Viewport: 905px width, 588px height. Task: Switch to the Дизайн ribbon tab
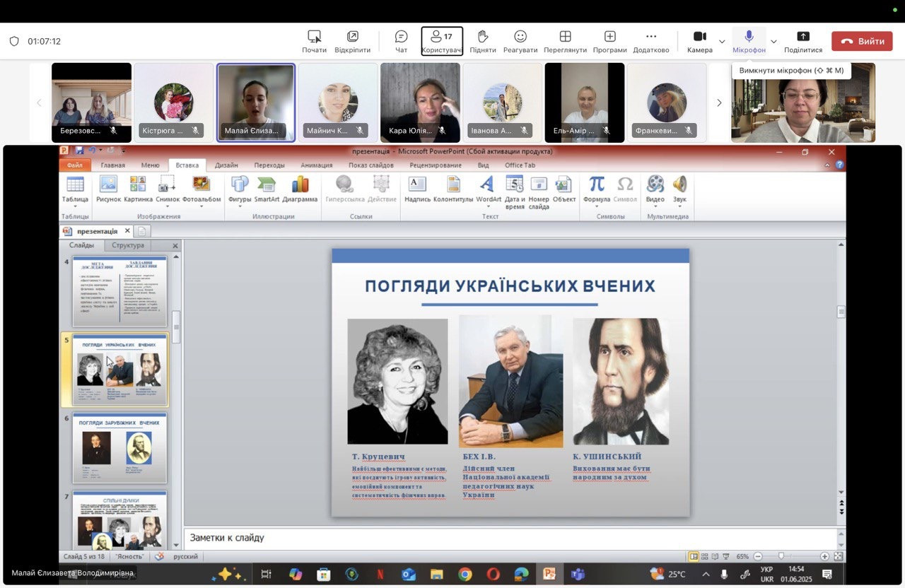click(226, 165)
